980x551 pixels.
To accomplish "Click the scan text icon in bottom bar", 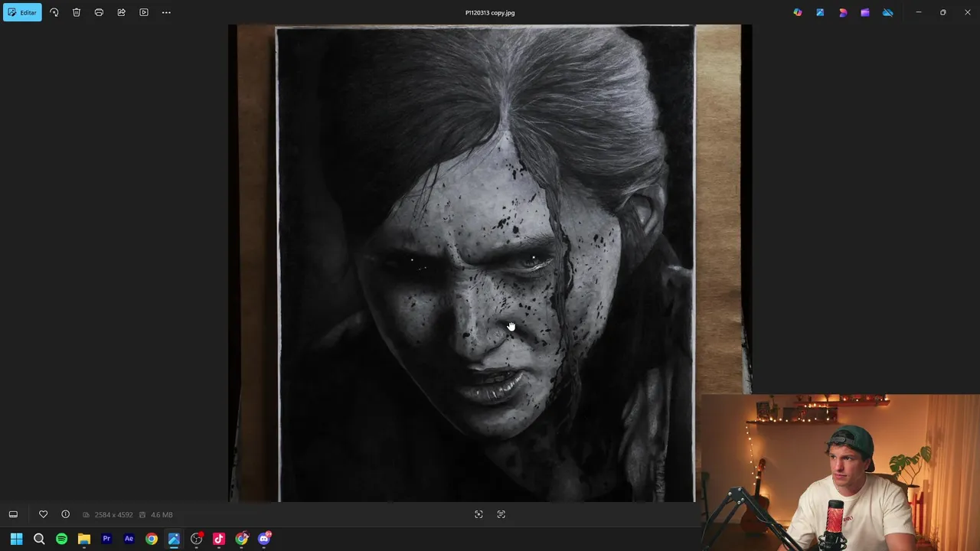I will coord(501,514).
